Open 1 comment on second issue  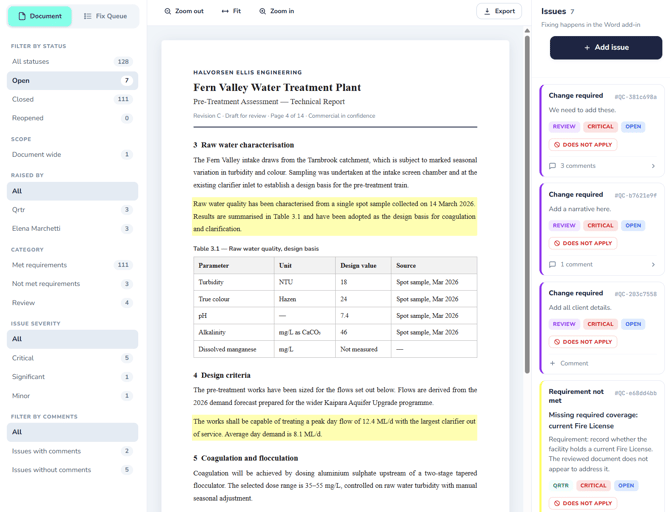tap(576, 265)
